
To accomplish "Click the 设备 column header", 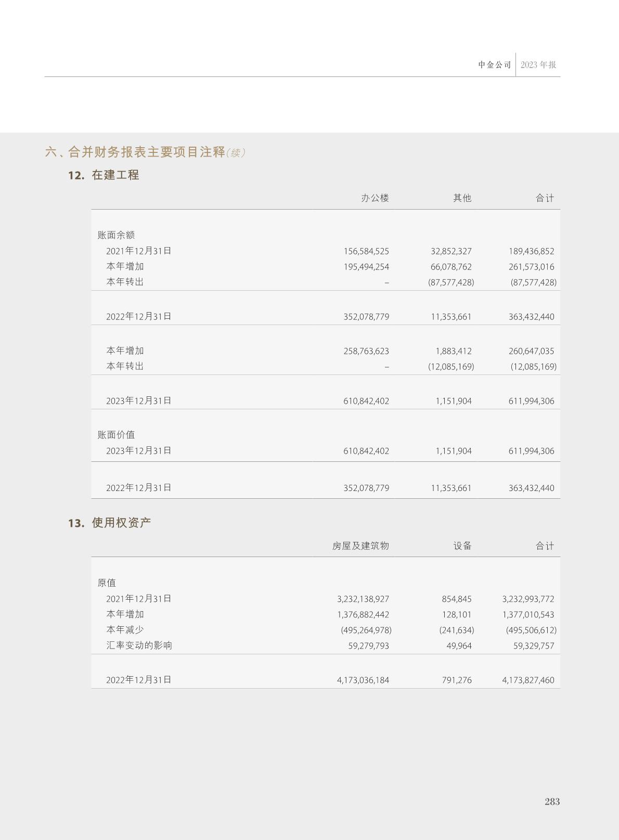I will point(462,546).
